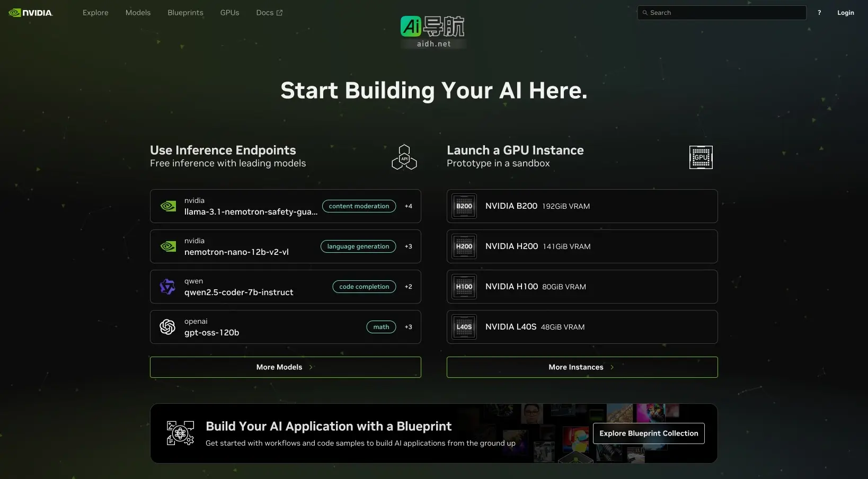Image resolution: width=868 pixels, height=479 pixels.
Task: Expand the +2 badge on qwen2.5-coder-7b-instruct
Action: coord(409,287)
